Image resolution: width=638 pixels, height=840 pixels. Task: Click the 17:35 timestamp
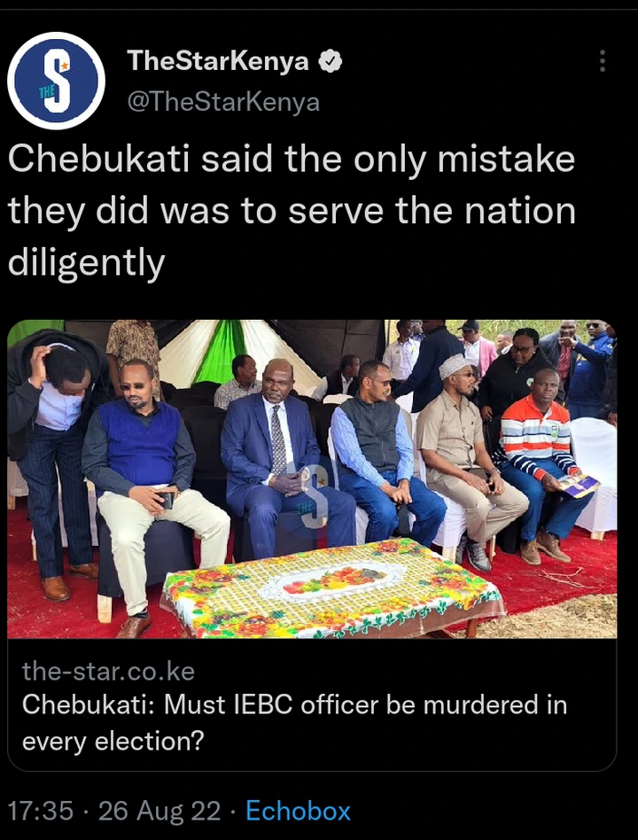[x=40, y=811]
